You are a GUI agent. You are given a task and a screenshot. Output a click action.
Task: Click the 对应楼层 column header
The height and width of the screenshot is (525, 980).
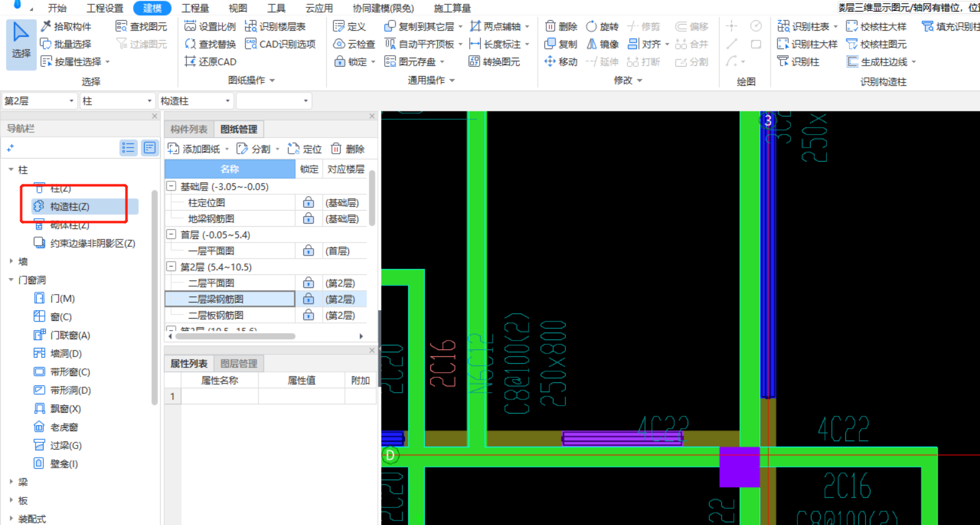click(345, 169)
